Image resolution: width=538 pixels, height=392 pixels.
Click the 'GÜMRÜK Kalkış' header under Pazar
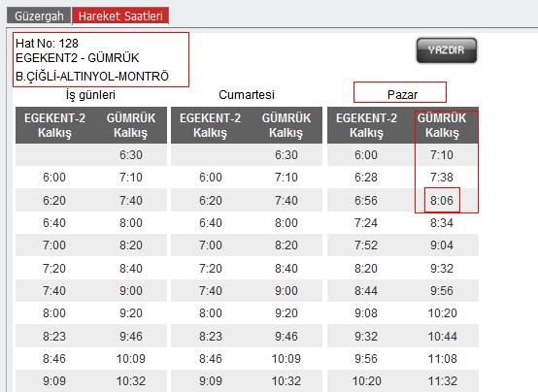pos(442,125)
